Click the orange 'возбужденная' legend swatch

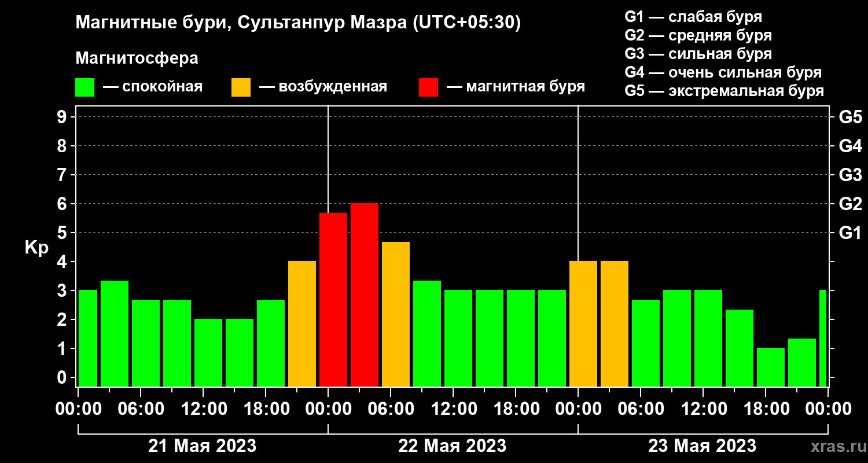tap(241, 87)
